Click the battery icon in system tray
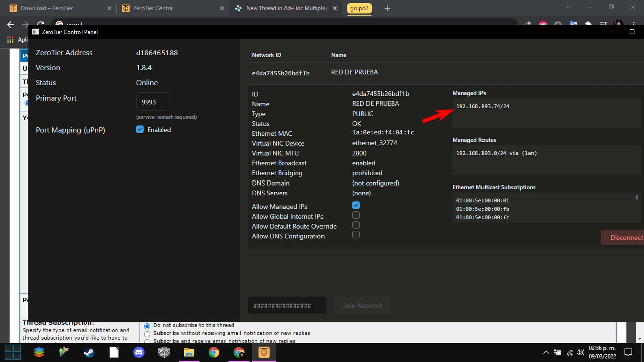 click(557, 352)
